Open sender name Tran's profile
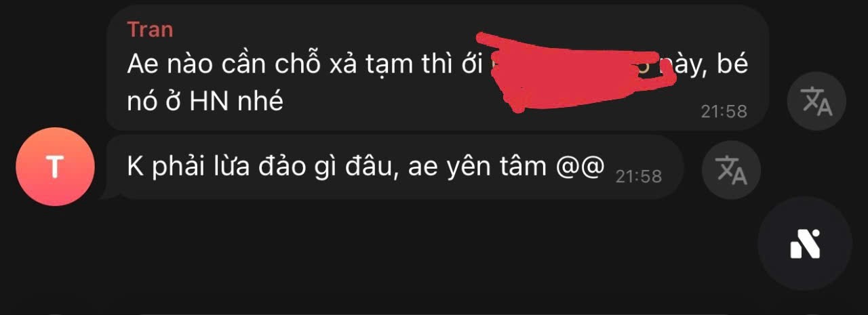The width and height of the screenshot is (868, 315). pos(150,30)
